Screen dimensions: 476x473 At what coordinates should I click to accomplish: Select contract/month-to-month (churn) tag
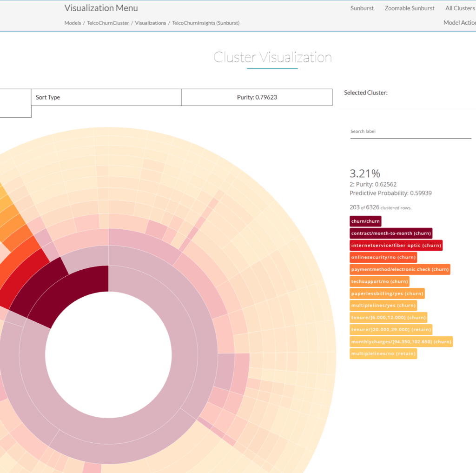391,233
